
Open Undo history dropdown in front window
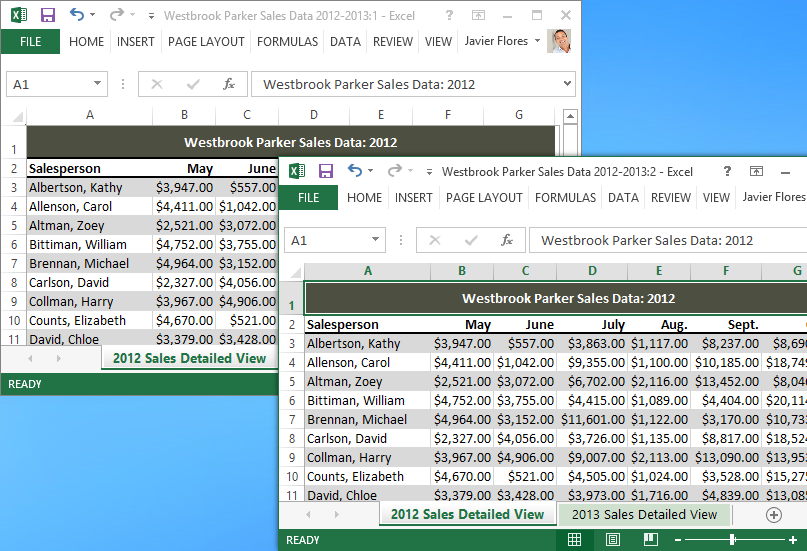[371, 170]
